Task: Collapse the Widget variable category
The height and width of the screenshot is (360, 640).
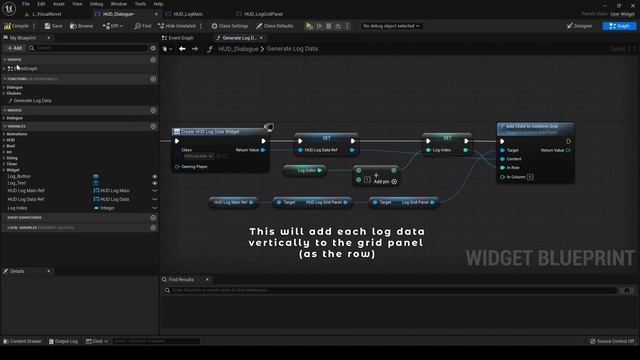Action: [x=4, y=170]
